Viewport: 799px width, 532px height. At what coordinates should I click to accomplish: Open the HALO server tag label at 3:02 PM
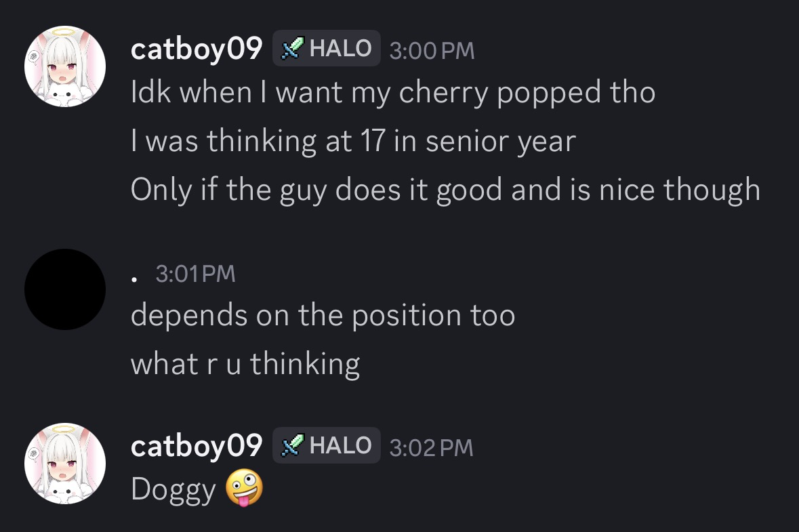[327, 445]
